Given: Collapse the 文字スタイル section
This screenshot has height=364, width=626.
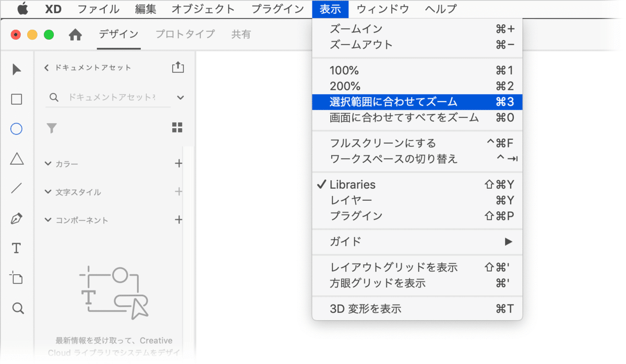Looking at the screenshot, I should tap(49, 192).
